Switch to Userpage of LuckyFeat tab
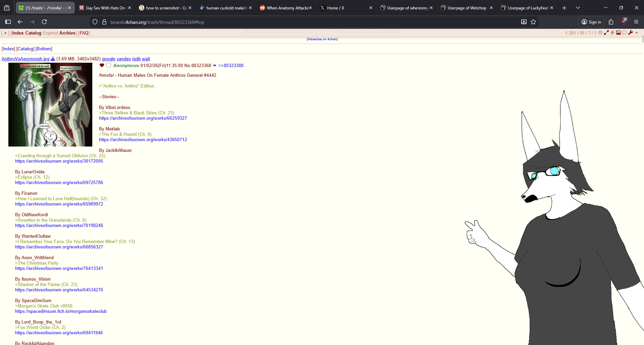The height and width of the screenshot is (345, 644). (527, 8)
